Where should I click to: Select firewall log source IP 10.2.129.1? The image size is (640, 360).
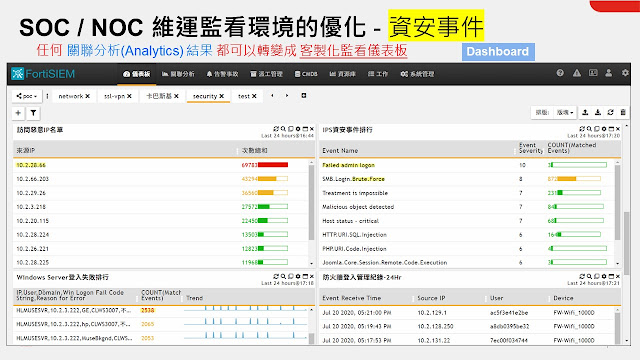(432, 313)
